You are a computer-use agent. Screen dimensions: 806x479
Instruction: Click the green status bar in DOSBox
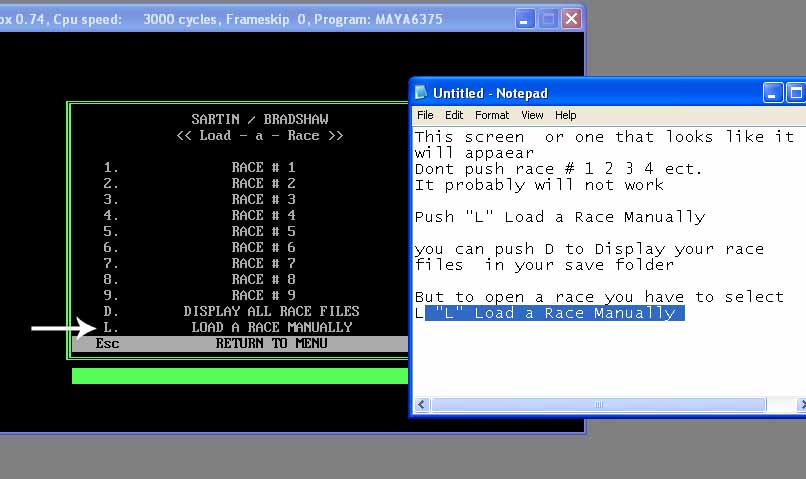pyautogui.click(x=240, y=376)
